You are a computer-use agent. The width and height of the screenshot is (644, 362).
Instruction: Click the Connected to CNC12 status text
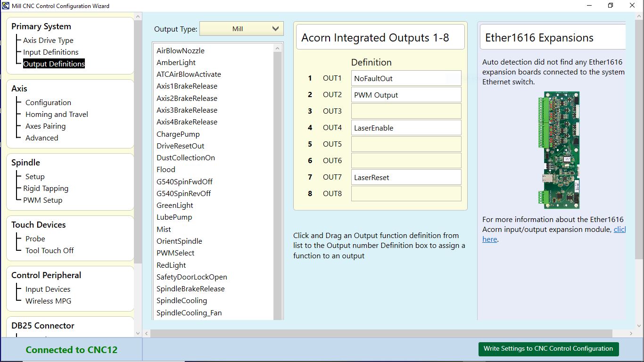click(72, 350)
